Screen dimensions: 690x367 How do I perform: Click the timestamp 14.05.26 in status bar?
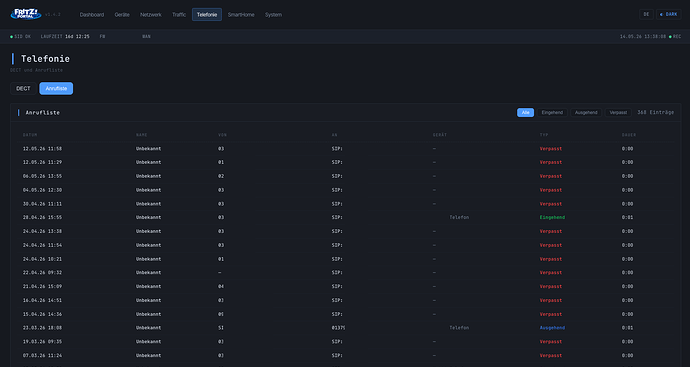coord(643,37)
